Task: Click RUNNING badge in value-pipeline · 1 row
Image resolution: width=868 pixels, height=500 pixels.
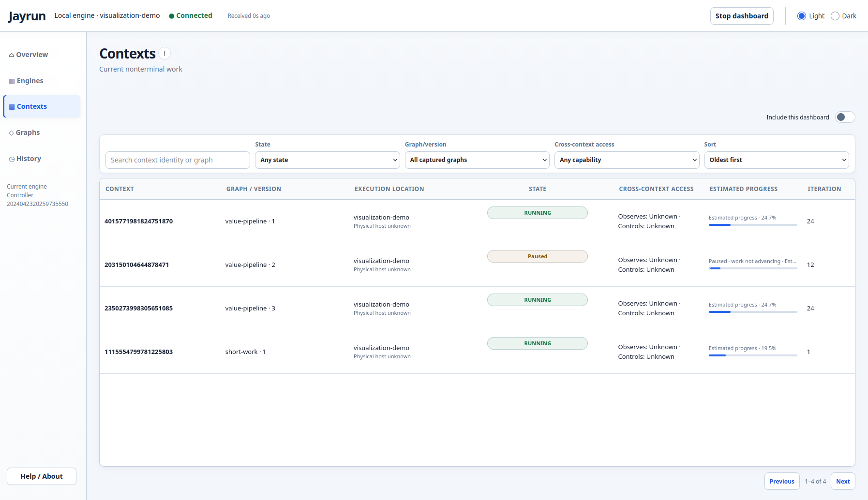Action: pos(538,213)
